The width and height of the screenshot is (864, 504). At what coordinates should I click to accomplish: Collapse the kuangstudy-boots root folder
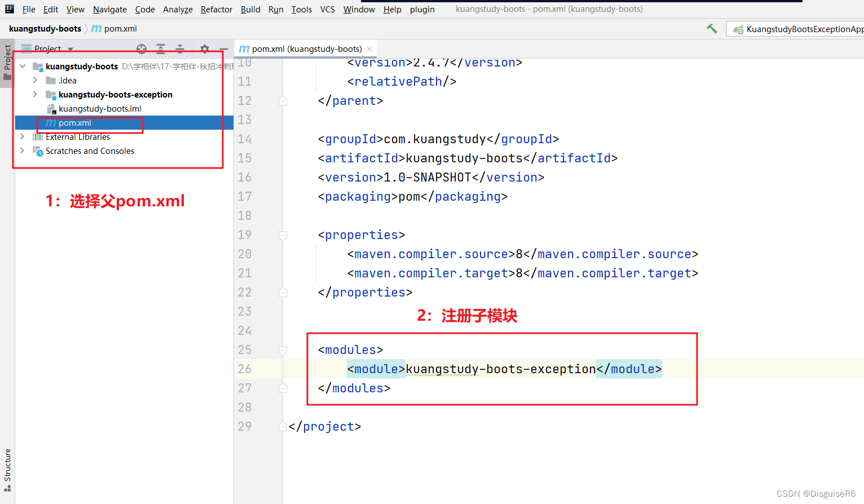tap(23, 67)
